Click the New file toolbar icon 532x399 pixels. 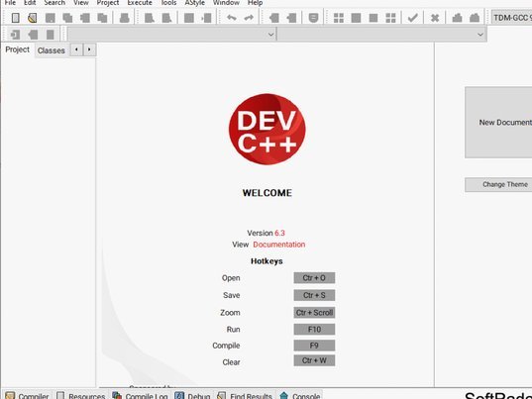[15, 18]
